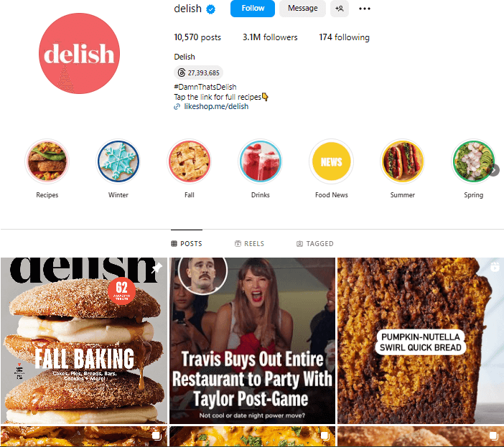Open the Pumpkin-Nutella Swirl Quick Bread reel
This screenshot has height=447, width=504.
[x=421, y=341]
